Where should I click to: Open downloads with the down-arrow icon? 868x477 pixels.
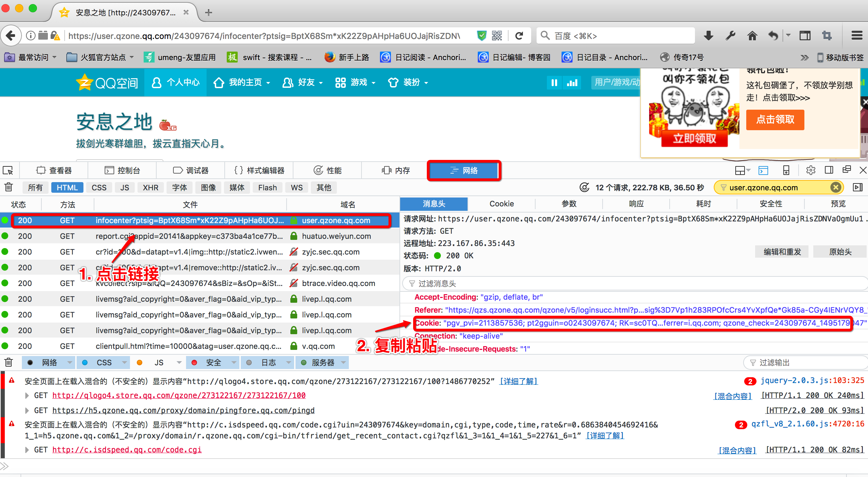tap(709, 36)
